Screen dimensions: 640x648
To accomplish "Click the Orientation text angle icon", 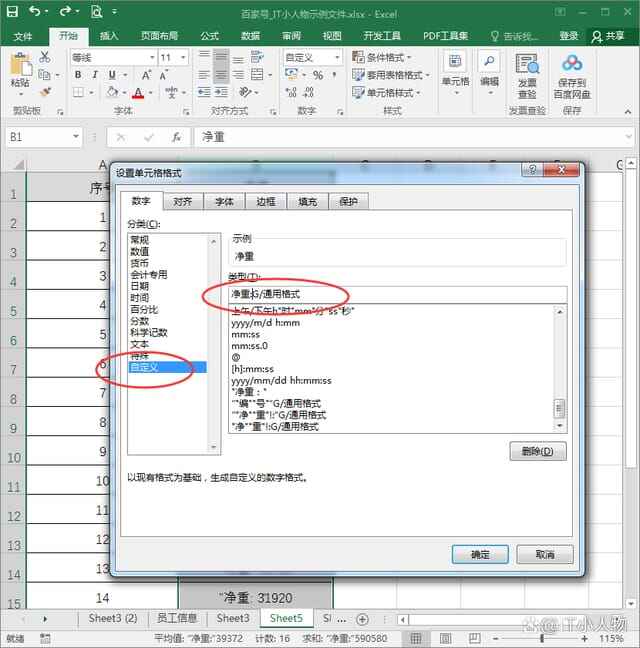I will (245, 92).
